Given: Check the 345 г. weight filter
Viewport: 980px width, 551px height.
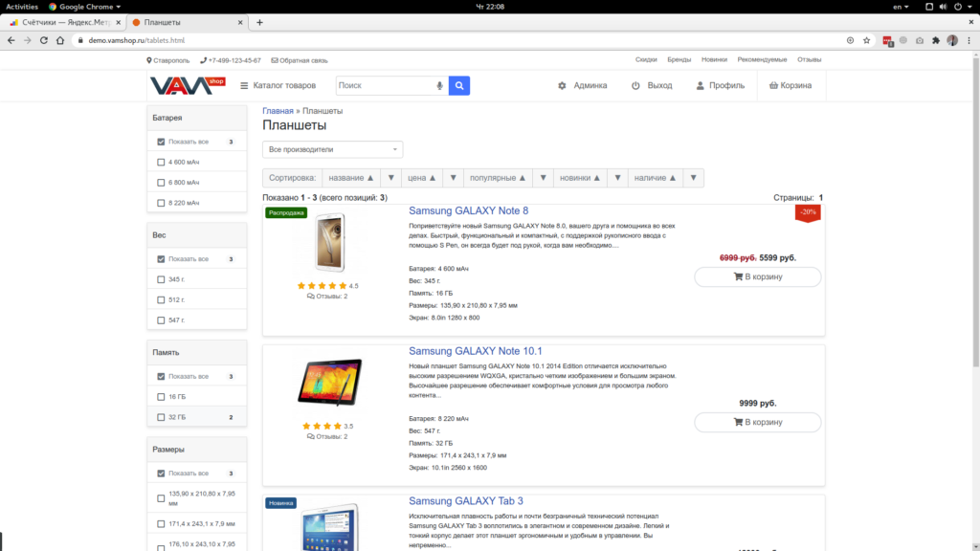Looking at the screenshot, I should point(161,279).
